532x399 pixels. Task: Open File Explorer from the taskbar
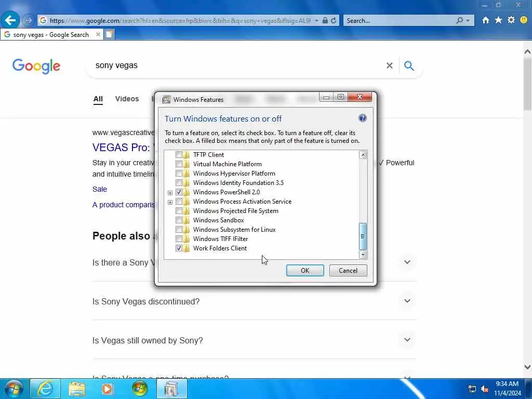tap(77, 389)
